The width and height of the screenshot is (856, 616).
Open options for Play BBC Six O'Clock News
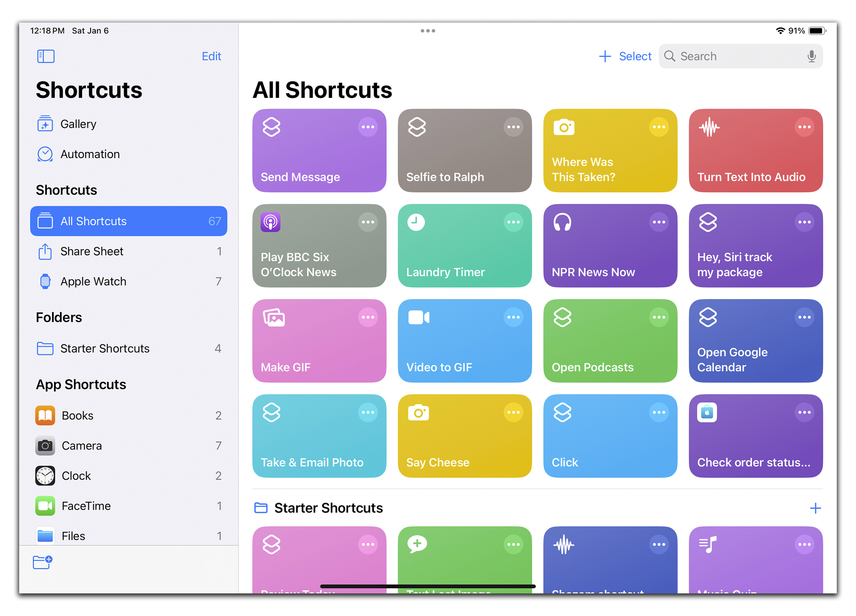pyautogui.click(x=368, y=222)
